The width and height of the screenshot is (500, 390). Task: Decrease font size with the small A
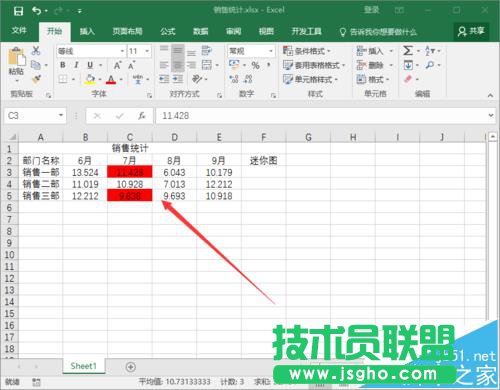[x=132, y=65]
